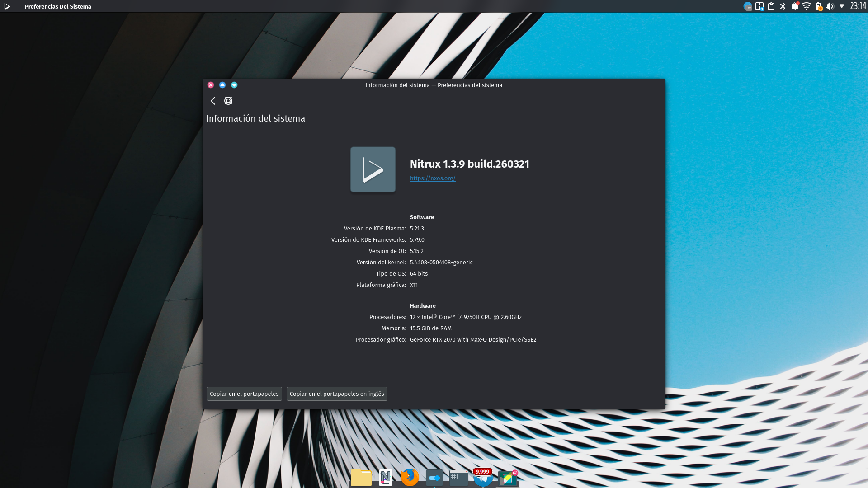Open the terminal from the dock
The height and width of the screenshot is (488, 868).
[459, 478]
